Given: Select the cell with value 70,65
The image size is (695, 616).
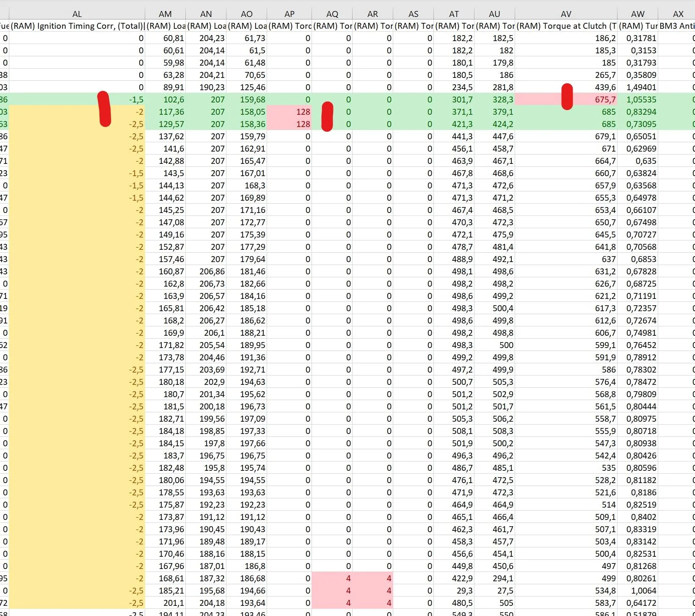Looking at the screenshot, I should click(x=246, y=75).
